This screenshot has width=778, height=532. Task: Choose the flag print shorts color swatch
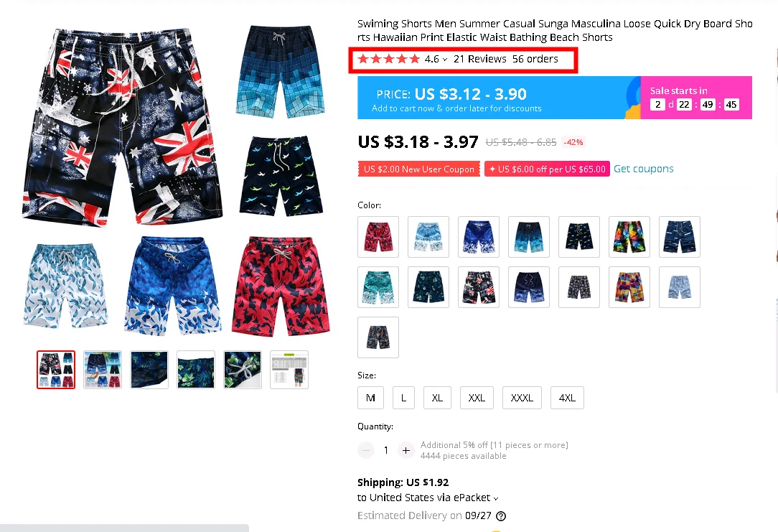[478, 287]
